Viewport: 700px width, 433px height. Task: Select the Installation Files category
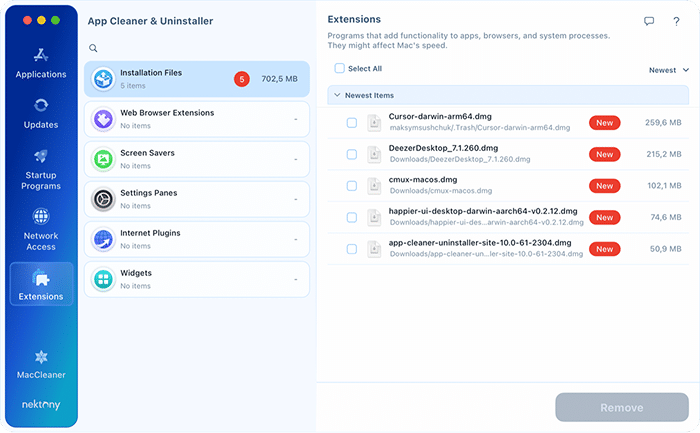click(197, 79)
